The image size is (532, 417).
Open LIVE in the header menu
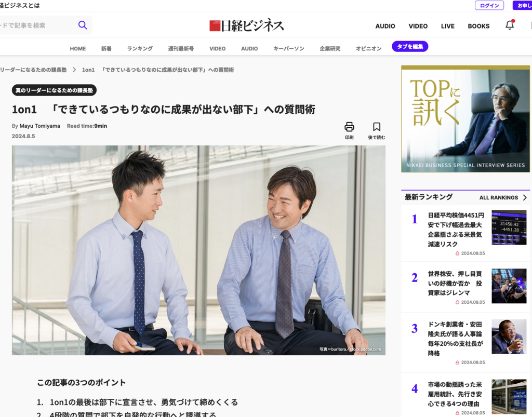point(448,26)
